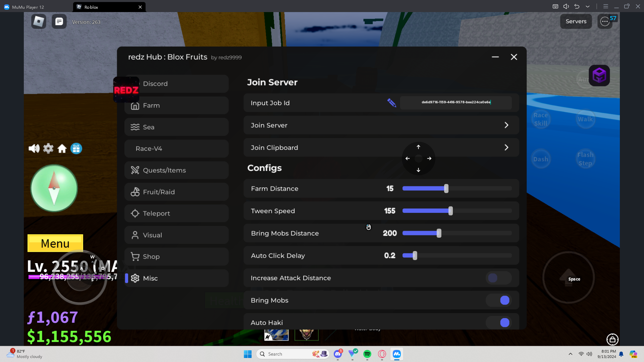644x362 pixels.
Task: Minimize the redz Hub panel
Action: [495, 57]
